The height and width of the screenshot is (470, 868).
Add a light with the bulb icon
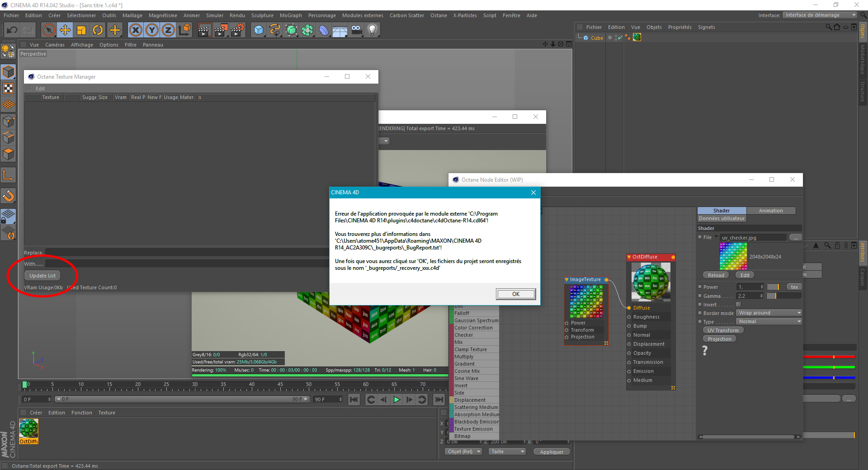coord(373,30)
